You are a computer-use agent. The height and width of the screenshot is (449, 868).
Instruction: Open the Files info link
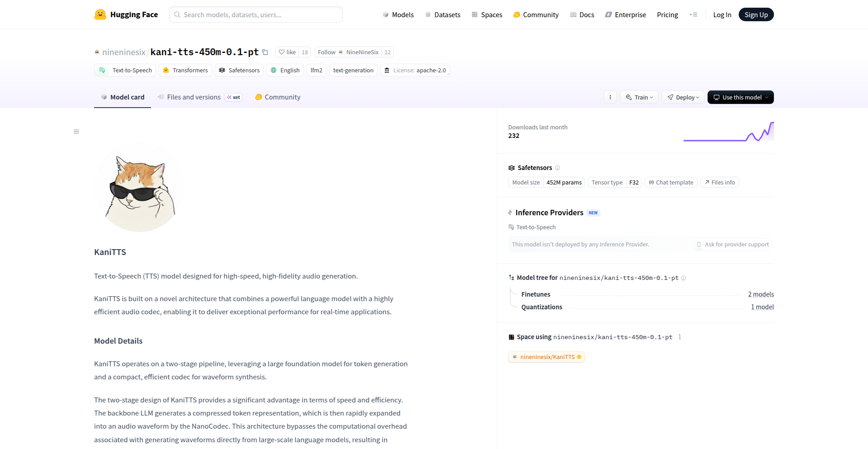pyautogui.click(x=720, y=182)
